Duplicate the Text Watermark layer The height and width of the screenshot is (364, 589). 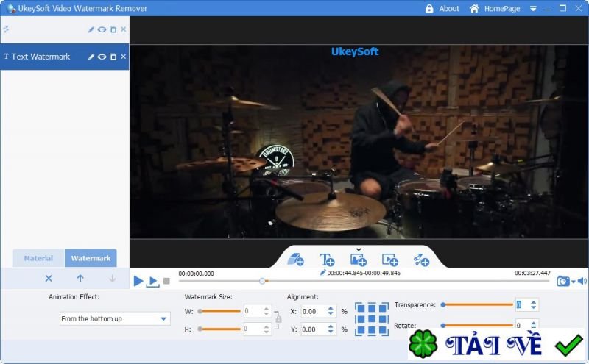113,57
